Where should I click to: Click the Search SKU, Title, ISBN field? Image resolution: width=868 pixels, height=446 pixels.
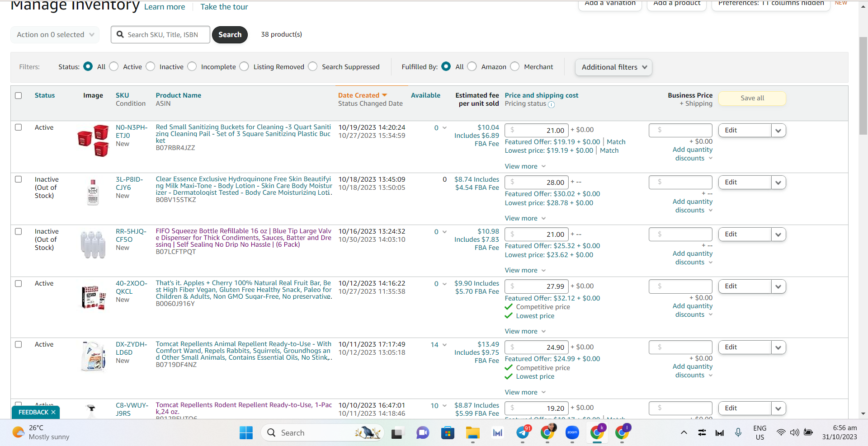(x=160, y=35)
